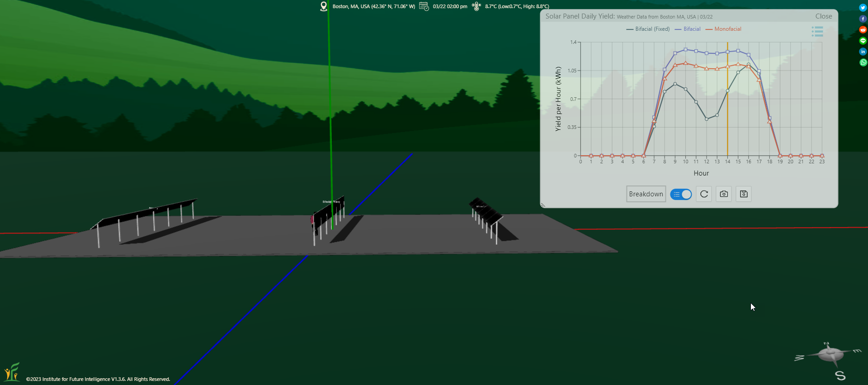Hide the Monofacial series in legend
Viewport: 868px width, 385px height.
pyautogui.click(x=723, y=29)
